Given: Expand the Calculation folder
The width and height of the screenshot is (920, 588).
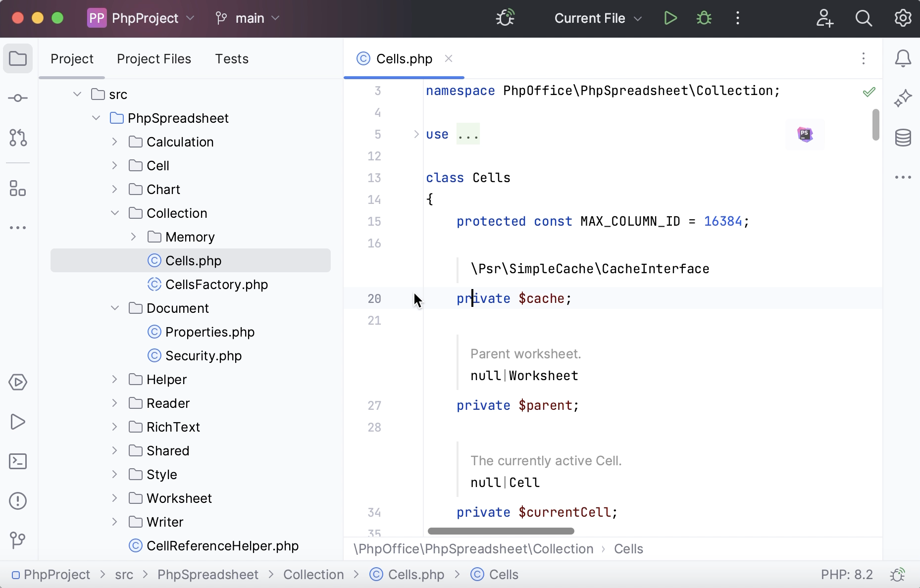Looking at the screenshot, I should point(115,142).
